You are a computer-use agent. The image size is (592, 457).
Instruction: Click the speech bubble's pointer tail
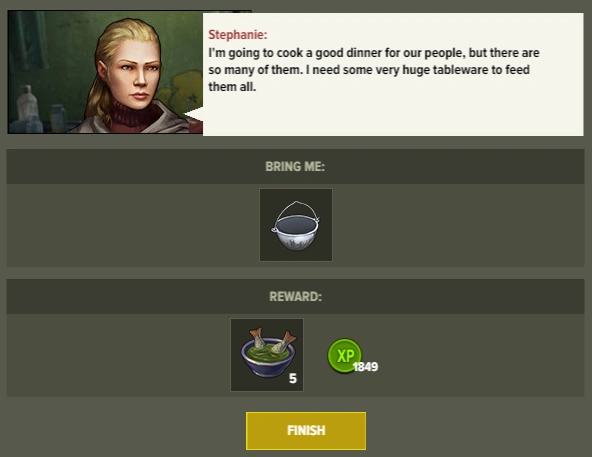point(193,114)
